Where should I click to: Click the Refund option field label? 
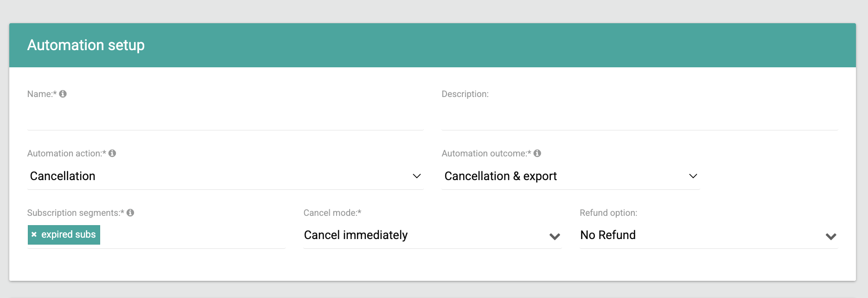(608, 213)
